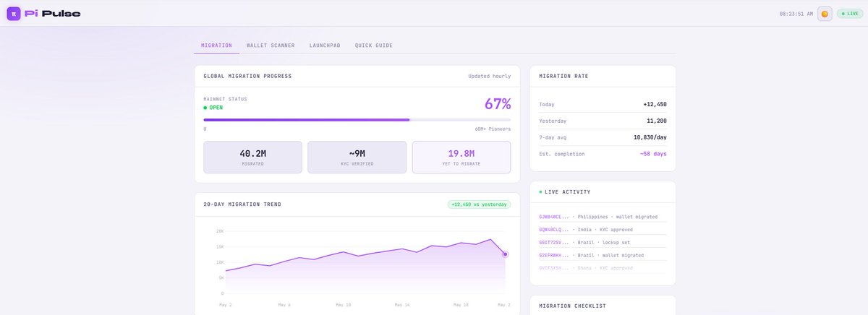Click the 'Updated hourly' label
Image resolution: width=868 pixels, height=315 pixels.
(489, 76)
